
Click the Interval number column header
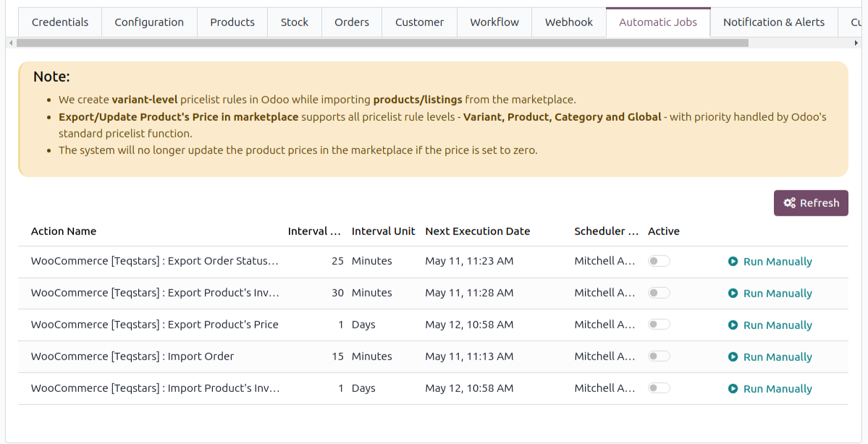tap(314, 231)
